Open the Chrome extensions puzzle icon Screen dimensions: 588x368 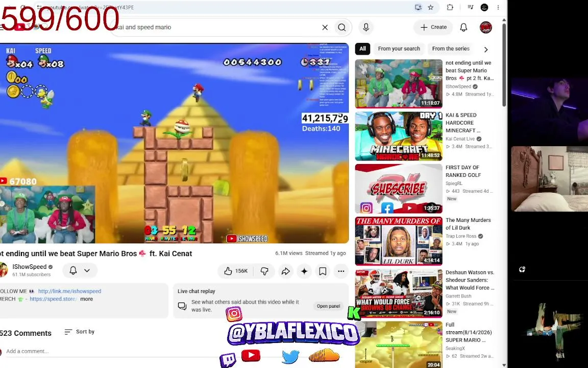point(450,7)
